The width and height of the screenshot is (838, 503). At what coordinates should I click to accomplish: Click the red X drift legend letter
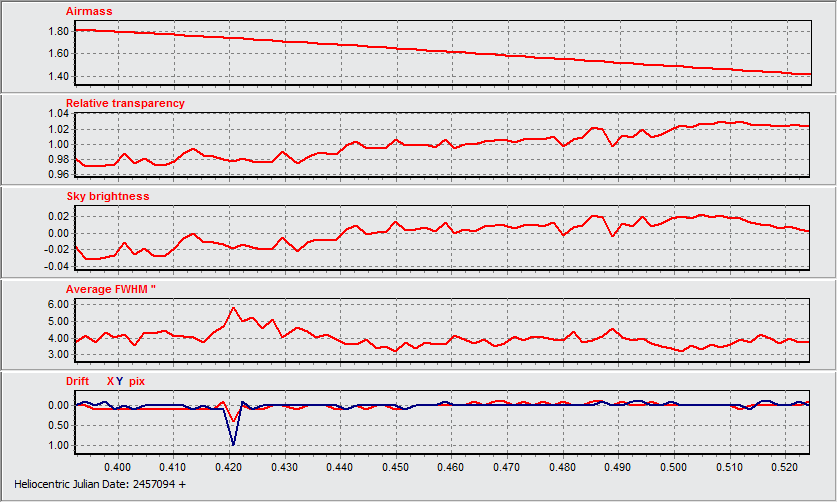110,382
